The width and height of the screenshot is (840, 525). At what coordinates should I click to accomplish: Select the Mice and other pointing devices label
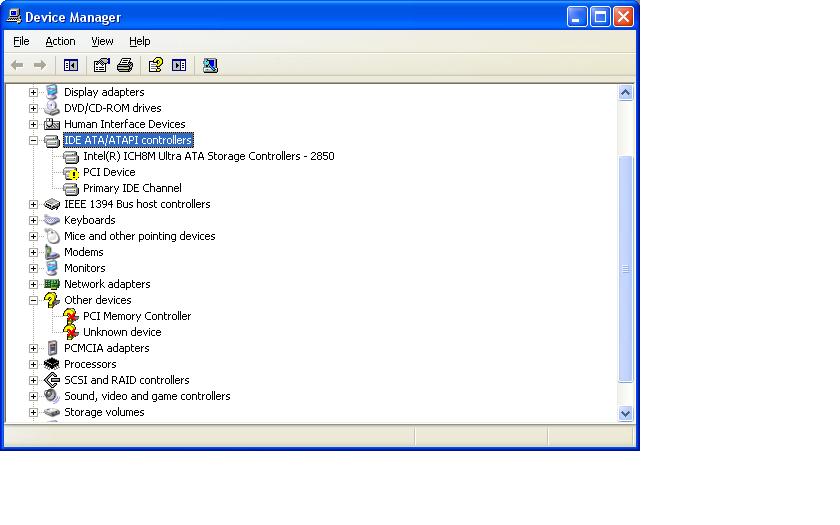(x=139, y=236)
